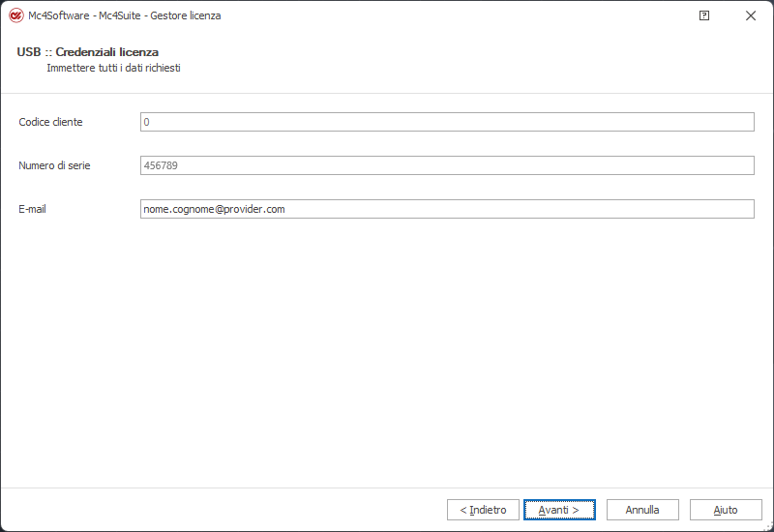Click the Mc4Software logo icon in title bar
Image resolution: width=774 pixels, height=532 pixels.
(16, 15)
